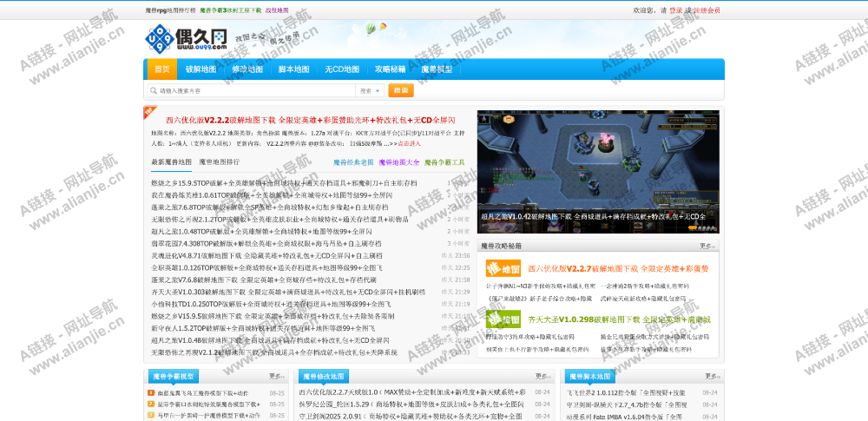Open 新守夜人1.5.2TOP破解版 entry
The image size is (868, 421).
[262, 328]
